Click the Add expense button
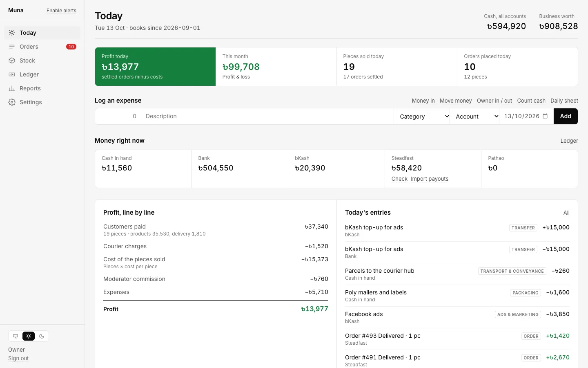588x368 pixels. (x=566, y=116)
